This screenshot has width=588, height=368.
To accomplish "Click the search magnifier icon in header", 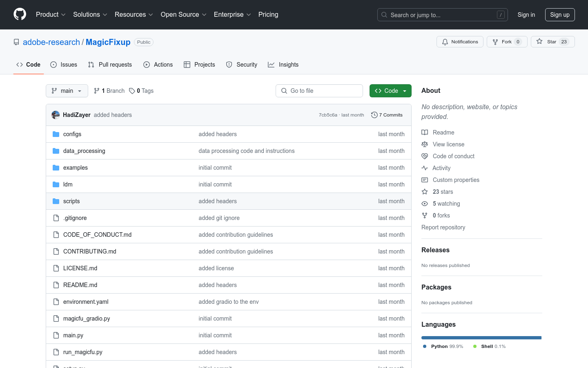I will [x=384, y=15].
